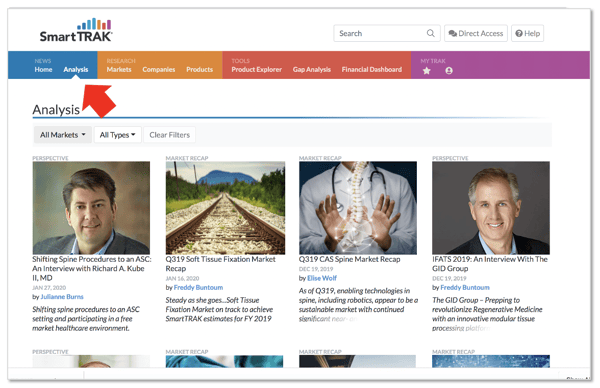Open the railroad tracks article image
Screen dimensions: 600x388
click(x=225, y=208)
